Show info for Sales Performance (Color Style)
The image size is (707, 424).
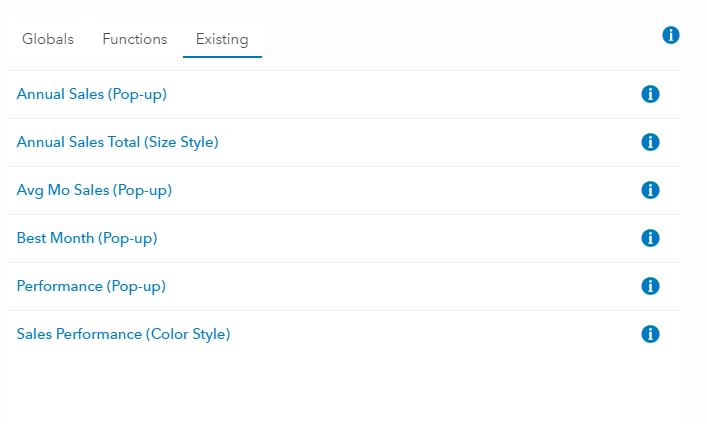(x=650, y=334)
